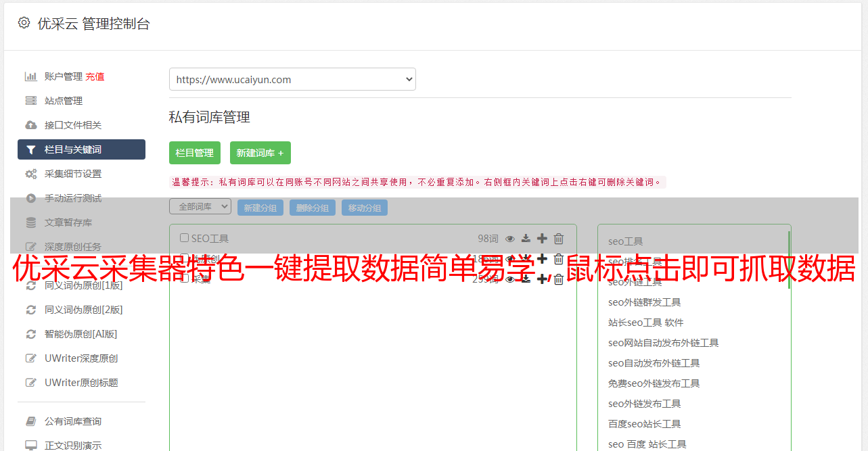Open 手动运行测试 via its play icon
868x451 pixels.
(31, 198)
